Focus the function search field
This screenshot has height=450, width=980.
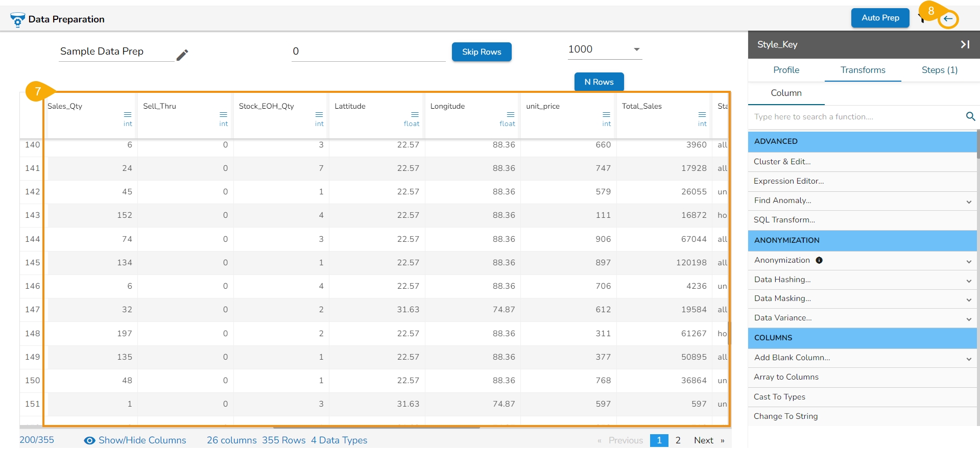coord(855,117)
